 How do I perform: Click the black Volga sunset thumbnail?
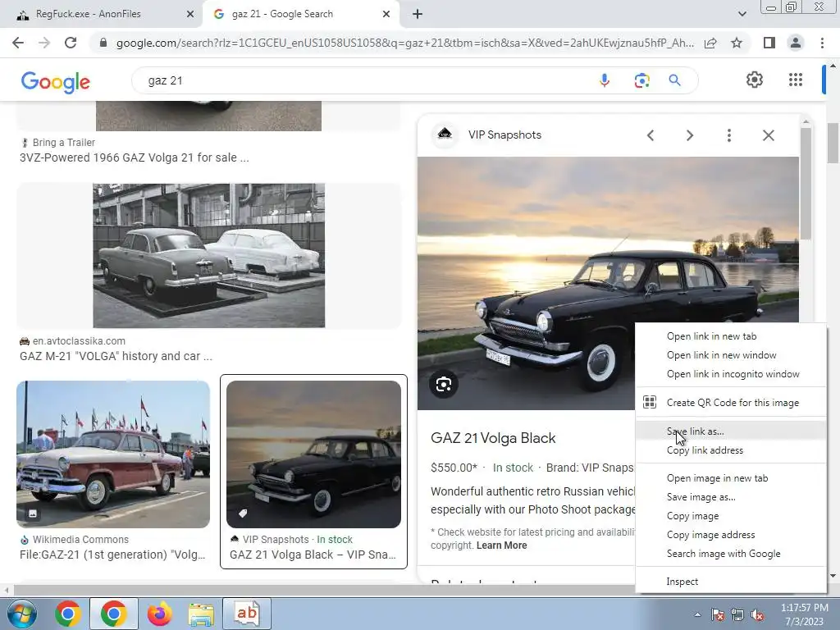313,454
